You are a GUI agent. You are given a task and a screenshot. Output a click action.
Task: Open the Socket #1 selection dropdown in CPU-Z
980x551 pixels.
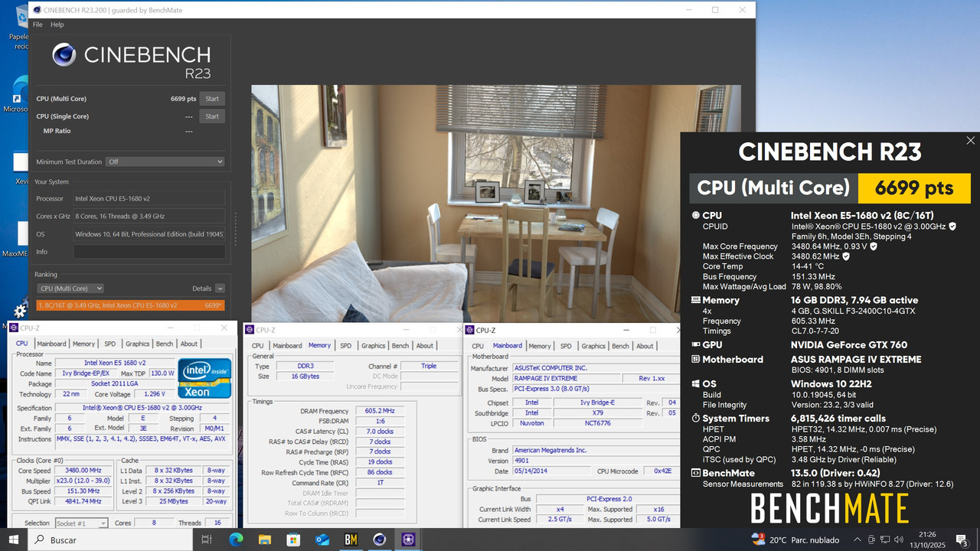(x=81, y=523)
